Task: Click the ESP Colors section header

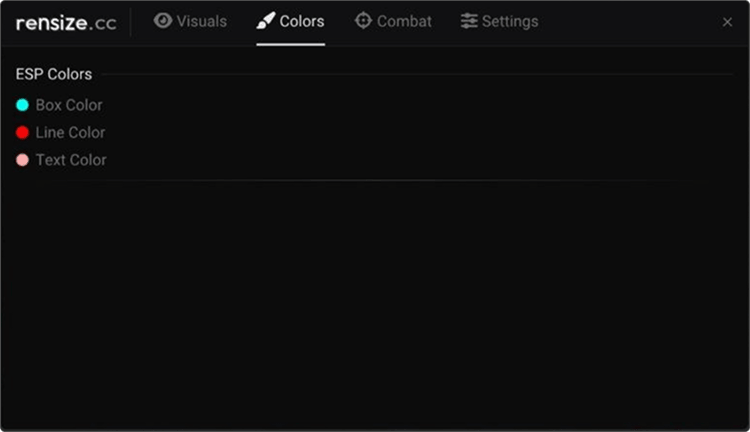Action: 54,74
